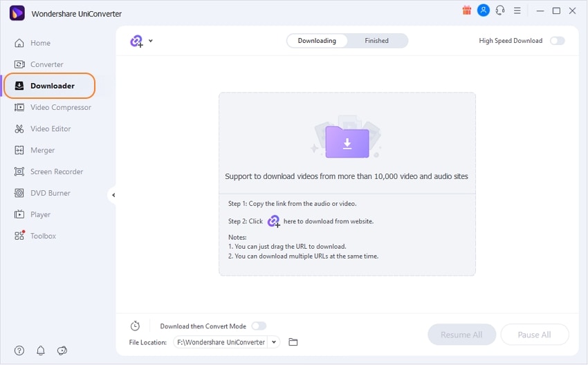
Task: Open the scheduler clock icon
Action: pyautogui.click(x=135, y=326)
